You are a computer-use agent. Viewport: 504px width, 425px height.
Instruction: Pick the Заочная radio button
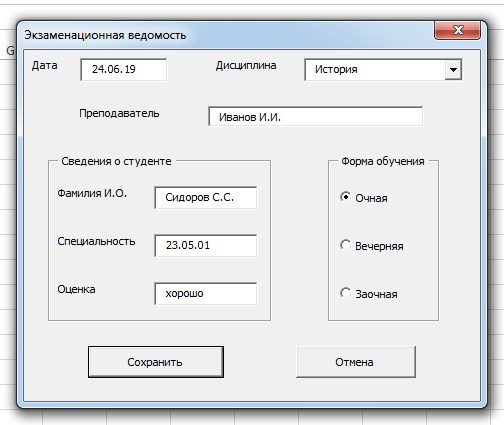tap(345, 293)
